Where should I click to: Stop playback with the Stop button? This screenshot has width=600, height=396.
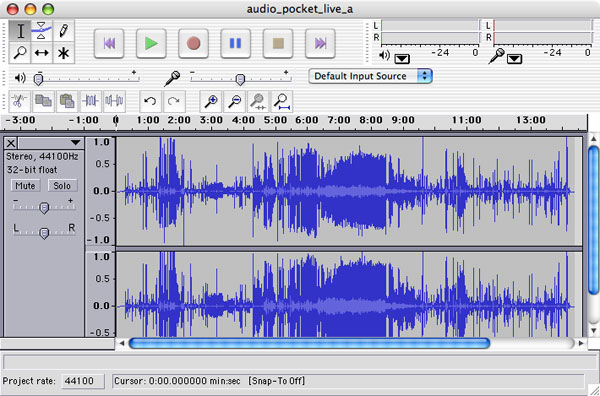tap(278, 43)
